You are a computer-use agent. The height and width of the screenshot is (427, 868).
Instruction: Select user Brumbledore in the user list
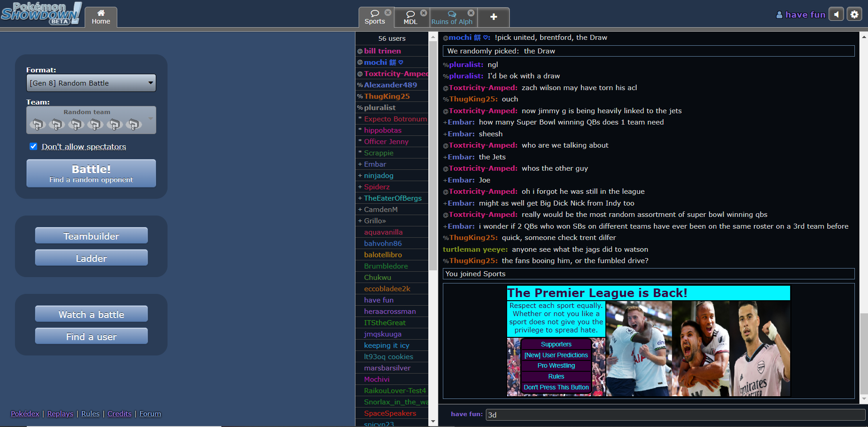392,266
